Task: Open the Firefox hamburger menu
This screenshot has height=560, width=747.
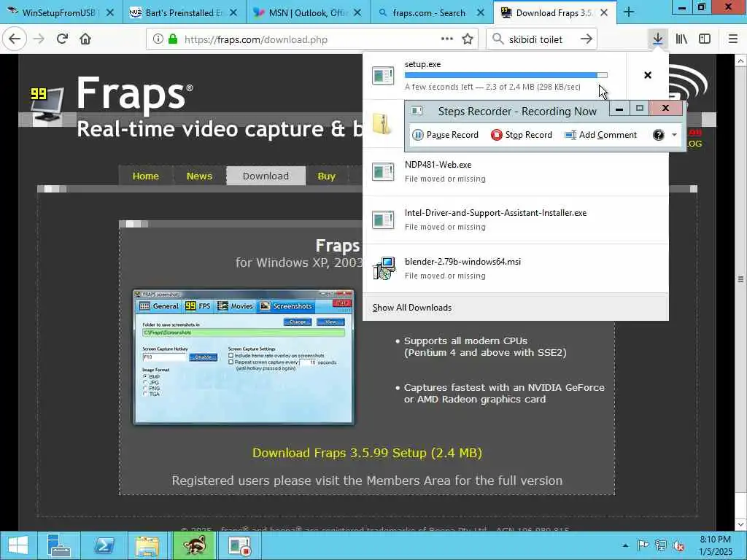Action: 732,39
